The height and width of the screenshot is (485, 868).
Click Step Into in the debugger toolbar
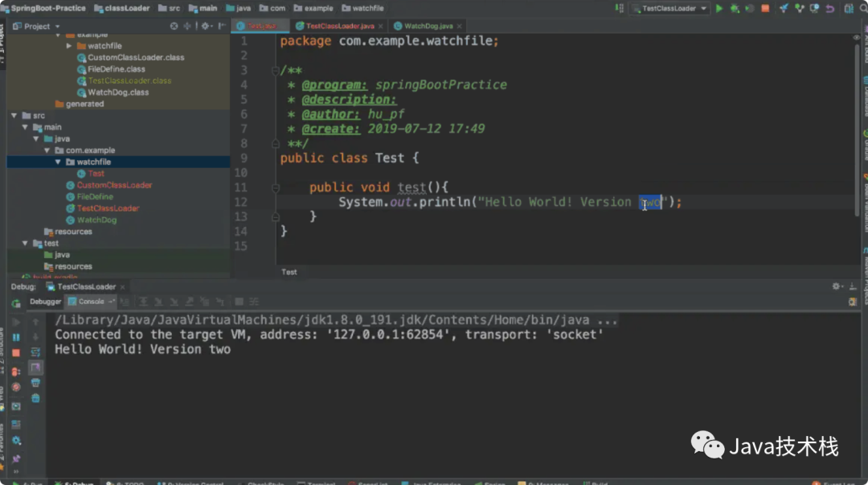coord(158,302)
